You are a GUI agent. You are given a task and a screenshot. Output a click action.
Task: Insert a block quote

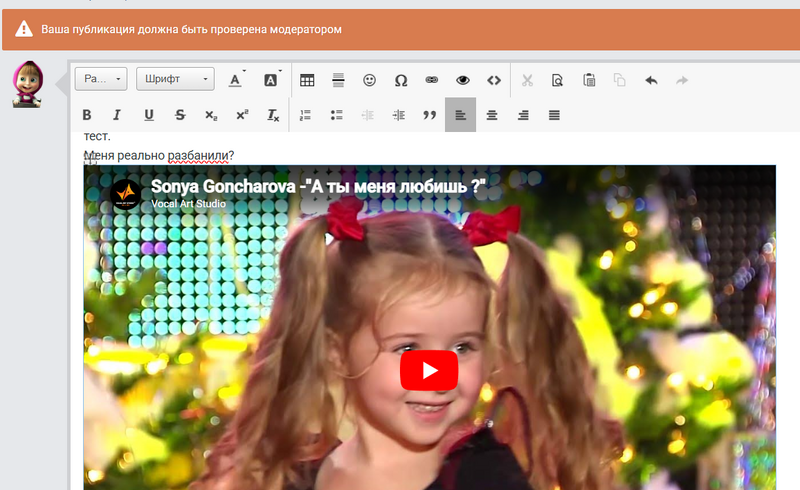click(430, 115)
